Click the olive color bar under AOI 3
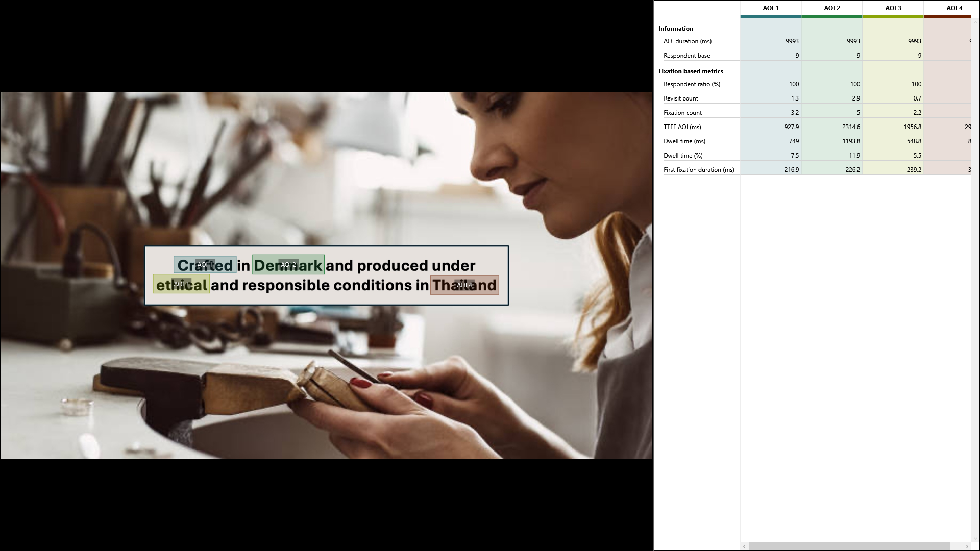 pyautogui.click(x=893, y=17)
